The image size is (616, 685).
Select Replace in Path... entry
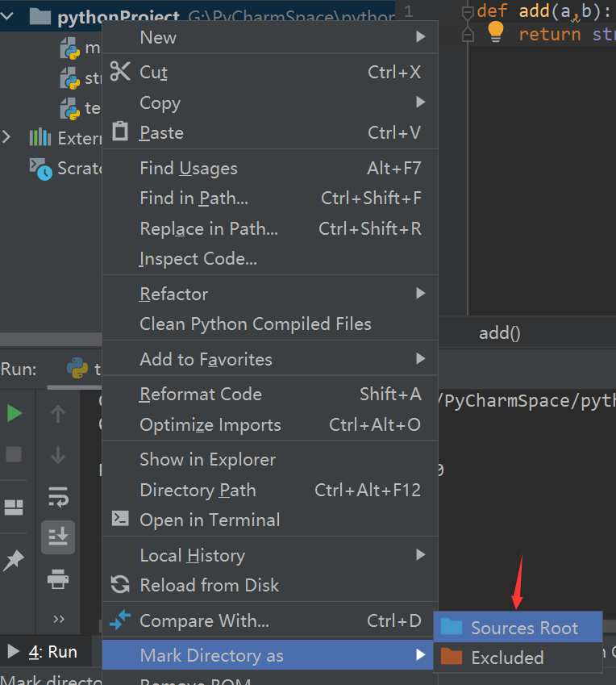tap(270, 228)
